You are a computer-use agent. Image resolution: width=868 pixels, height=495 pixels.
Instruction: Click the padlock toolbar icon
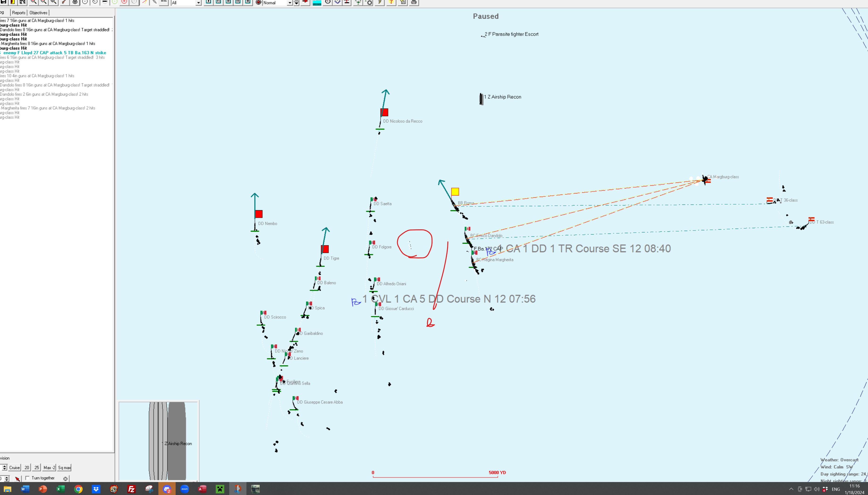(x=75, y=2)
